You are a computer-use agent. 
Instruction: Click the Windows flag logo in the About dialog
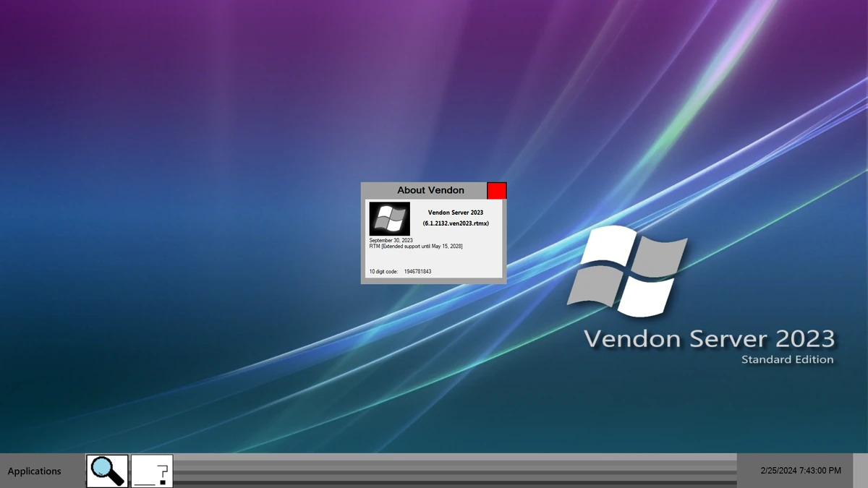tap(388, 218)
